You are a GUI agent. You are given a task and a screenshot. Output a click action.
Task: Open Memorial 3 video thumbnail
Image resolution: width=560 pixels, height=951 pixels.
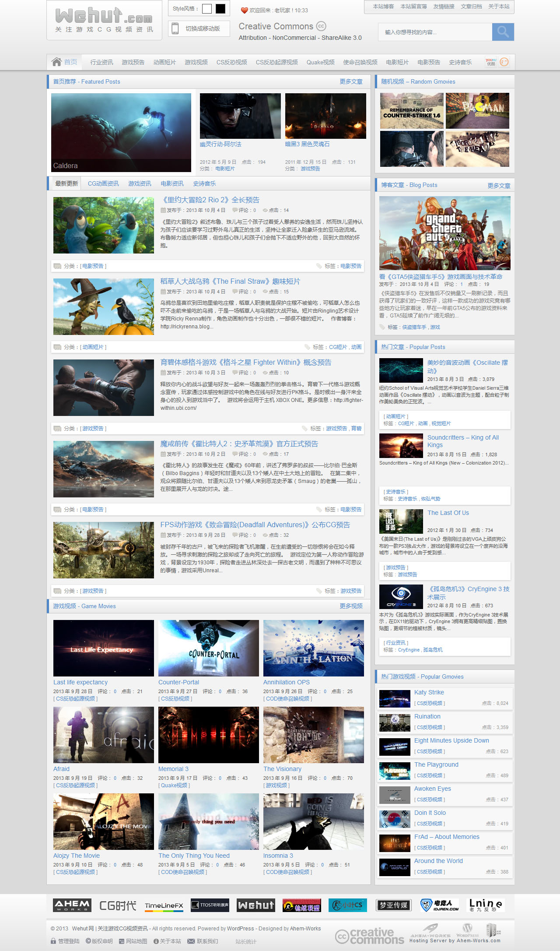(x=209, y=735)
